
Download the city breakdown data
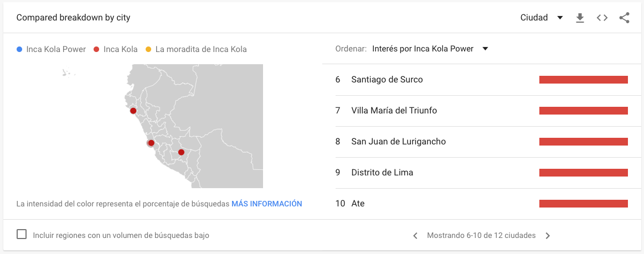[x=580, y=18]
